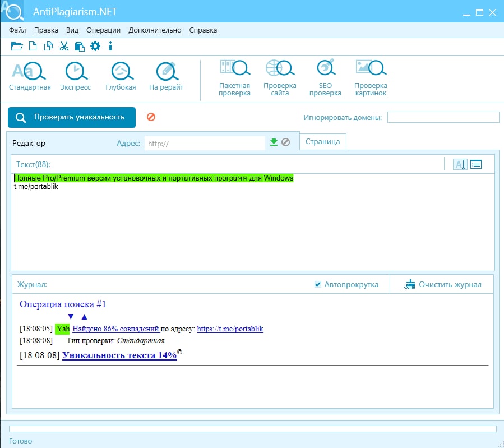Open the Правка menu
The height and width of the screenshot is (448, 504).
[46, 30]
